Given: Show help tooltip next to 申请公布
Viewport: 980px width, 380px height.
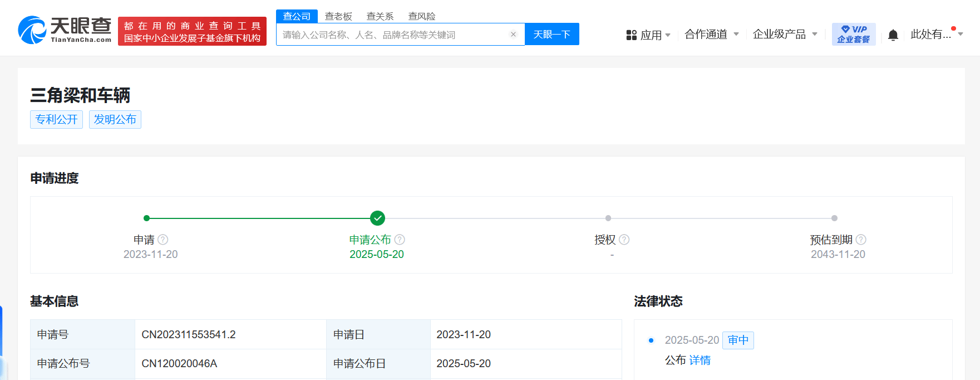Looking at the screenshot, I should pyautogui.click(x=400, y=240).
